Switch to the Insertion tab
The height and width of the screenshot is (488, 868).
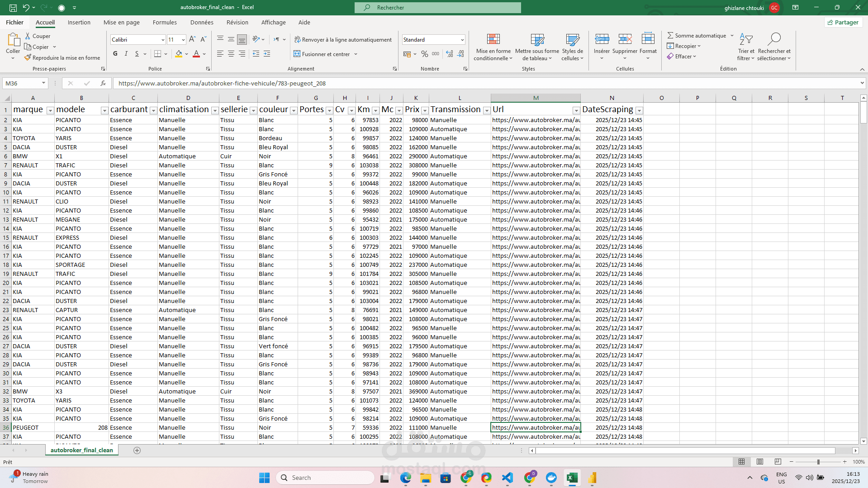coord(79,22)
